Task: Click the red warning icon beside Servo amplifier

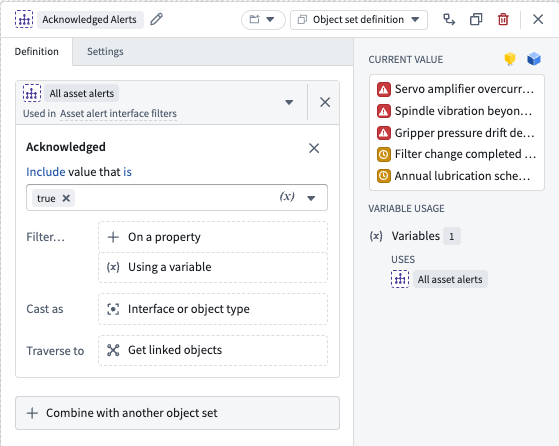Action: [x=384, y=89]
